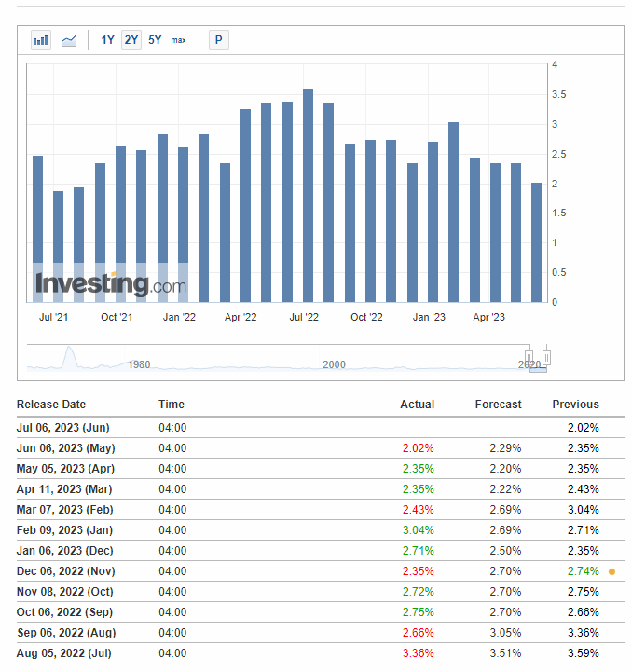
Task: Click the orange dot beside Nov previous value
Action: point(611,571)
